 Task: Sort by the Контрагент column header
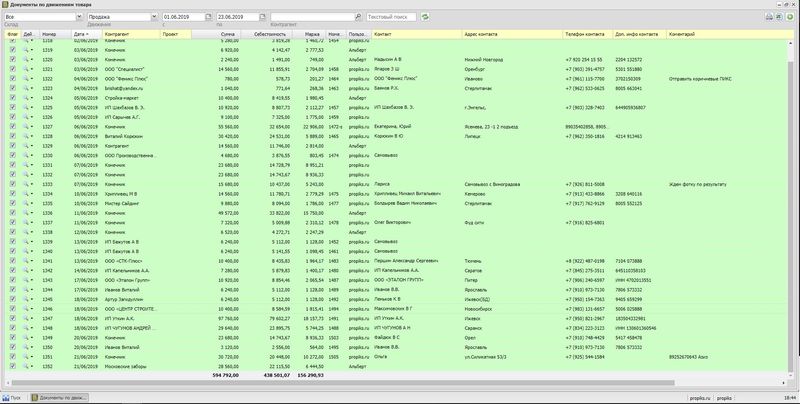pos(131,34)
